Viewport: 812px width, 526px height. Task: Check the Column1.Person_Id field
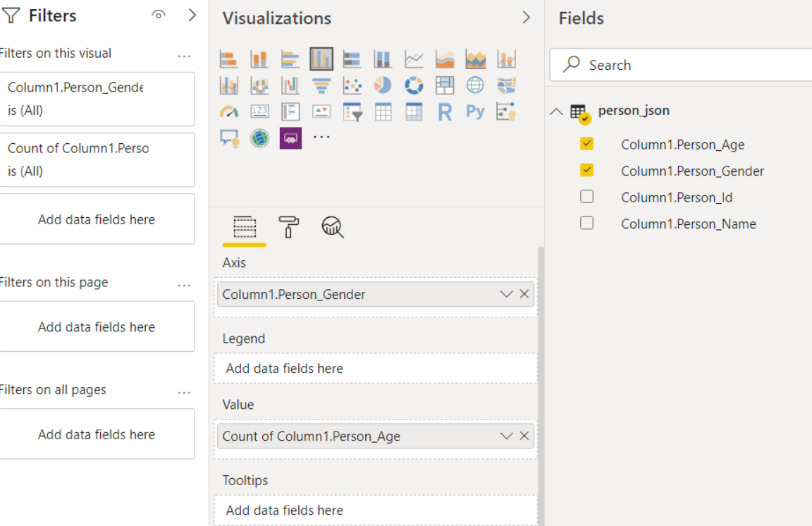tap(586, 197)
